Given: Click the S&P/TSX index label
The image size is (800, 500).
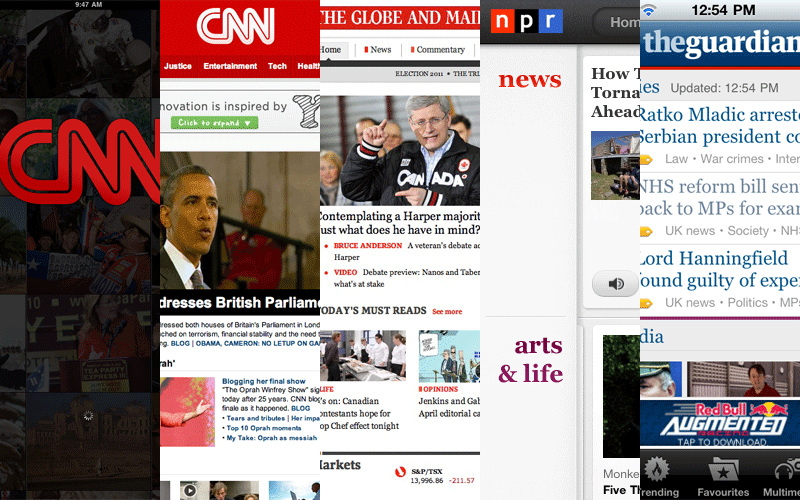Looking at the screenshot, I should tap(427, 471).
